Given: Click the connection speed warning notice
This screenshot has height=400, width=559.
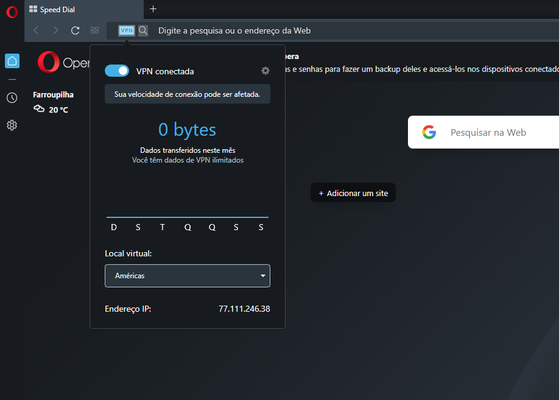Looking at the screenshot, I should click(188, 94).
